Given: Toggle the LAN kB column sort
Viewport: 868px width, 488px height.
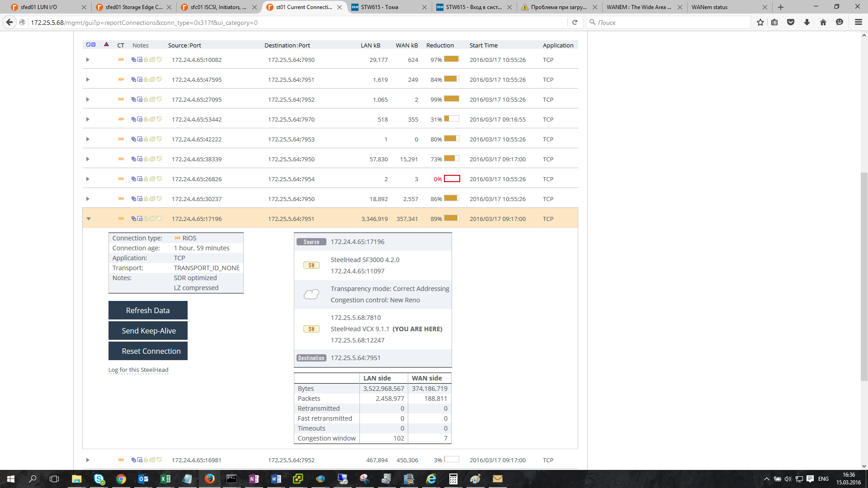Looking at the screenshot, I should pyautogui.click(x=371, y=45).
